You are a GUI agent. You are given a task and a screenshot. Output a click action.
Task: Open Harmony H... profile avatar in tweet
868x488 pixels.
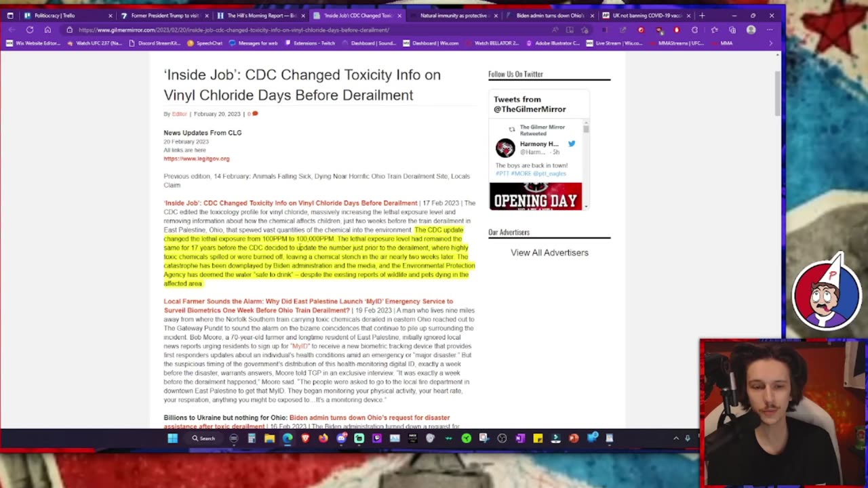click(505, 148)
